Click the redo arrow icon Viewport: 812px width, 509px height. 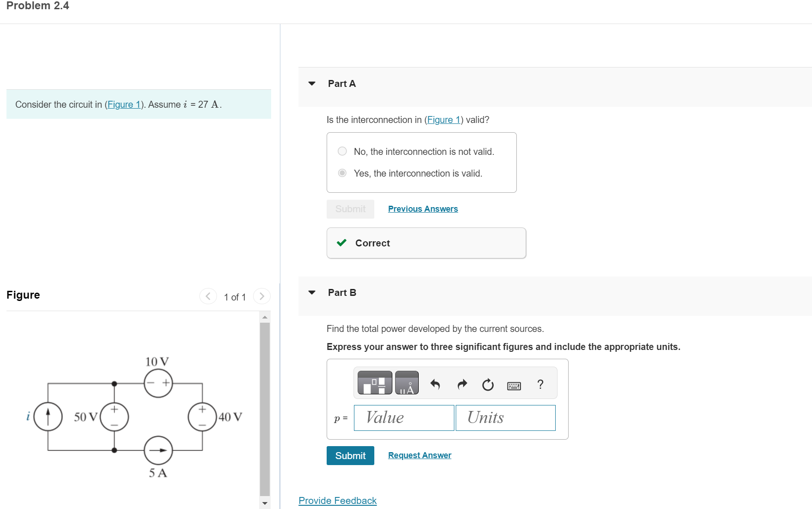(462, 384)
